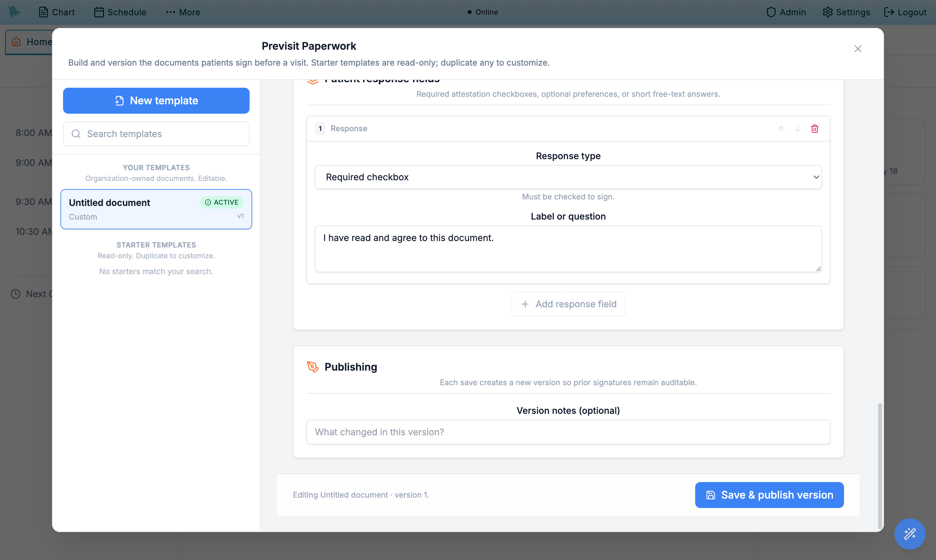Click the Label or question text area
This screenshot has width=936, height=560.
(x=568, y=249)
